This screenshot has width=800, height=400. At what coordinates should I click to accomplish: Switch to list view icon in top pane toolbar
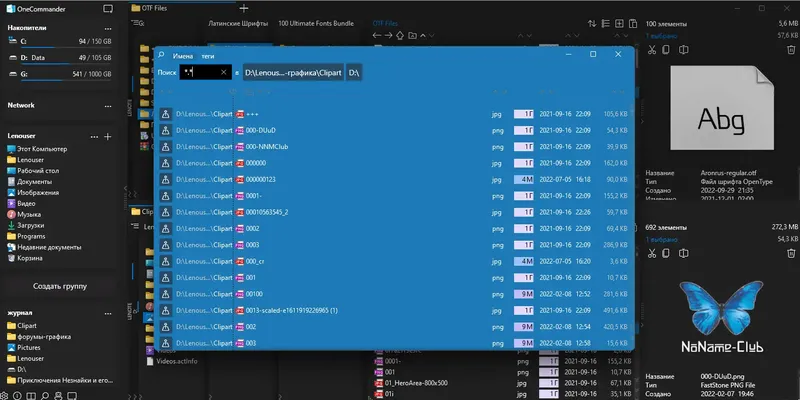click(x=606, y=23)
